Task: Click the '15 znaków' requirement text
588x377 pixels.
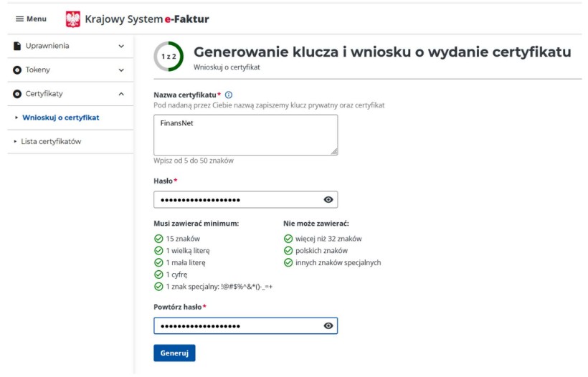Action: point(183,239)
